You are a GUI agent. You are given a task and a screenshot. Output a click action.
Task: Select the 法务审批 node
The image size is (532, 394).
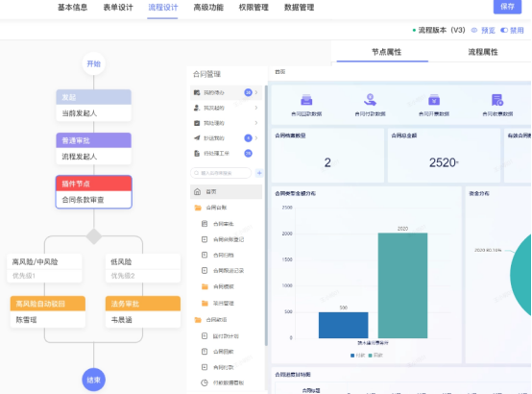[x=143, y=311]
